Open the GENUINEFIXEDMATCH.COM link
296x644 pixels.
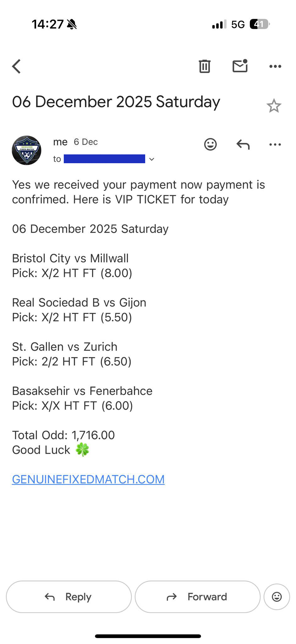88,479
